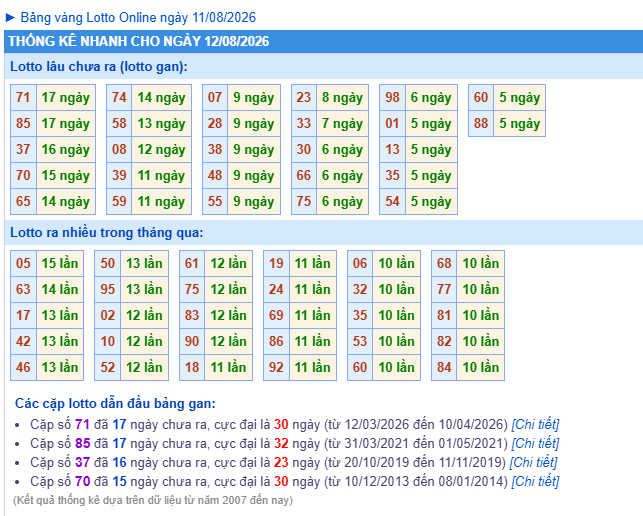Select number 18 with 11 lần
This screenshot has height=516, width=643.
[192, 367]
